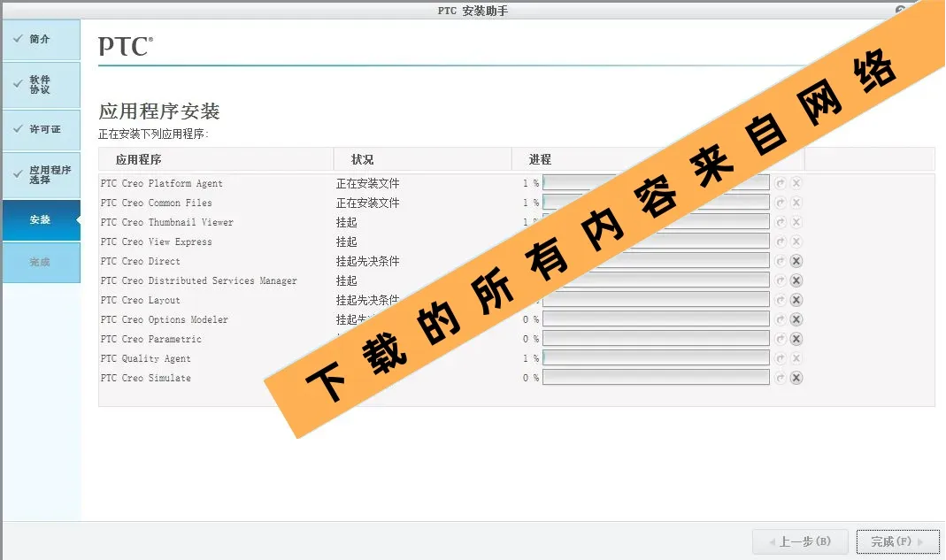The width and height of the screenshot is (946, 560).
Task: Click retry icon for PTC Creo Direct
Action: coord(781,261)
